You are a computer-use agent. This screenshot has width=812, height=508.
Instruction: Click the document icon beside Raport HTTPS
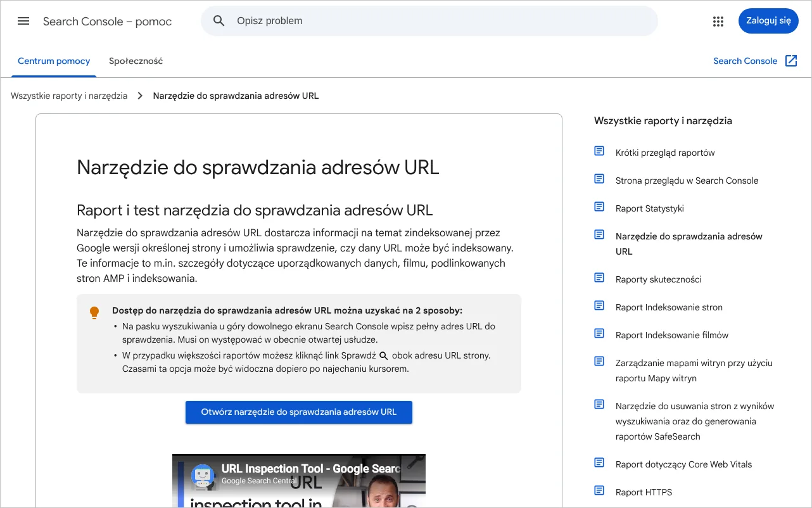[x=599, y=490]
